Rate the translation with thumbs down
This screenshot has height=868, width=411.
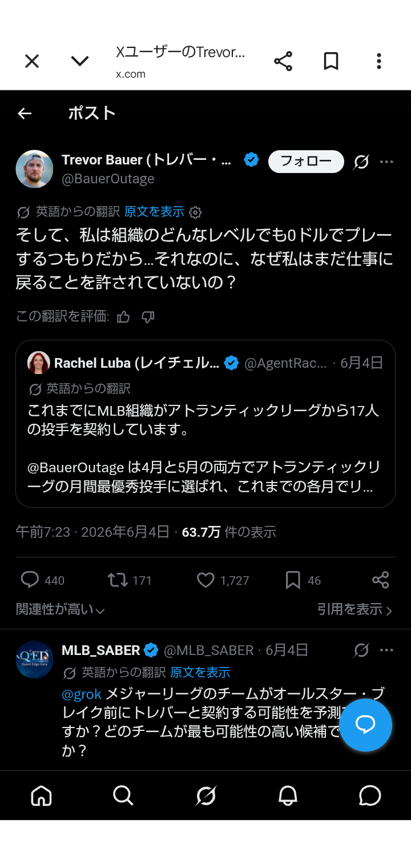pos(148,316)
